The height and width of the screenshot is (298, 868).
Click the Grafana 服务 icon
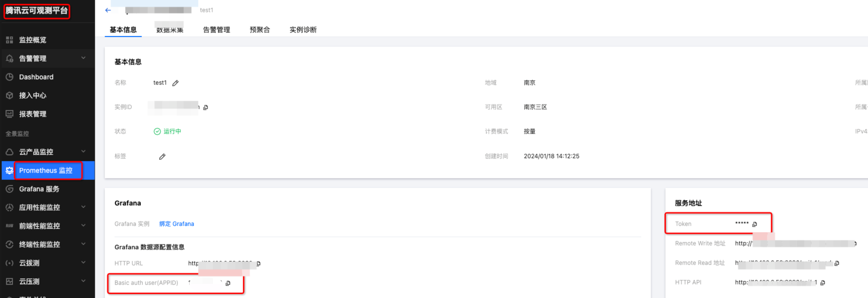[9, 189]
